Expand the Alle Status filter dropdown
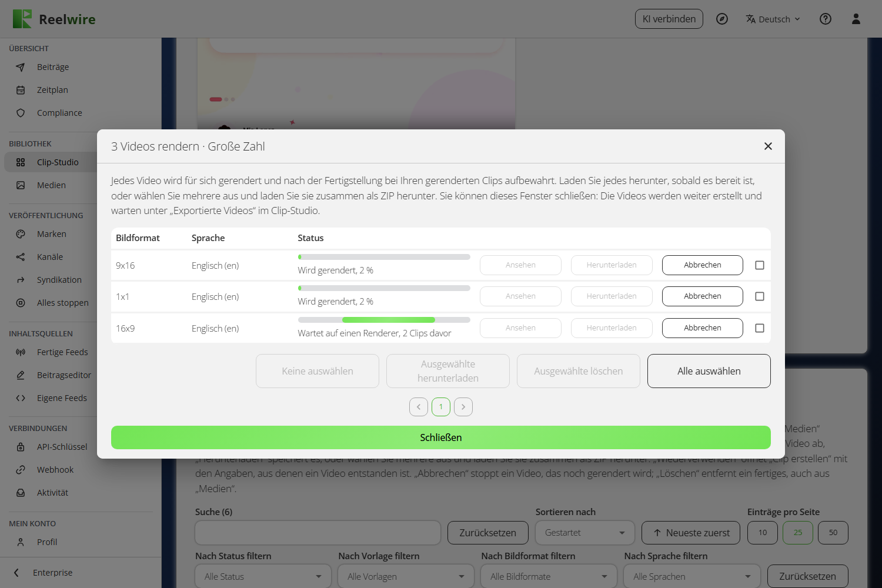Screen dimensions: 882x588 tap(263, 576)
